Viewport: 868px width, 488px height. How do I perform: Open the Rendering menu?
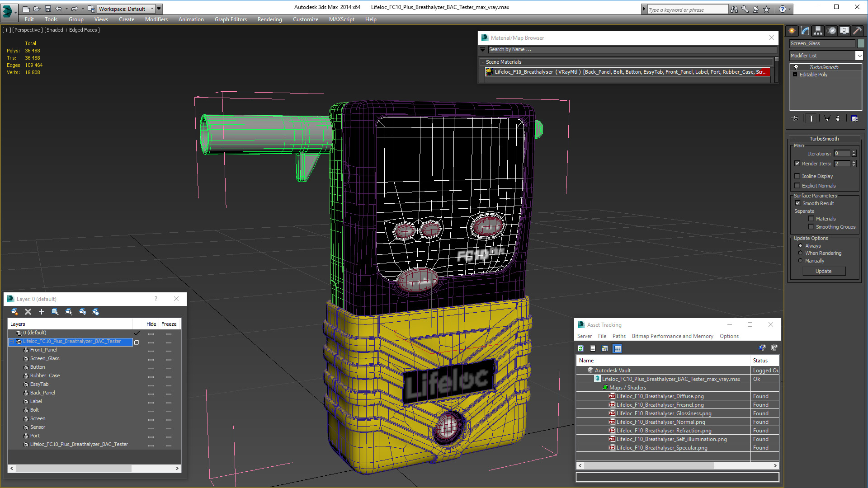[x=269, y=19]
